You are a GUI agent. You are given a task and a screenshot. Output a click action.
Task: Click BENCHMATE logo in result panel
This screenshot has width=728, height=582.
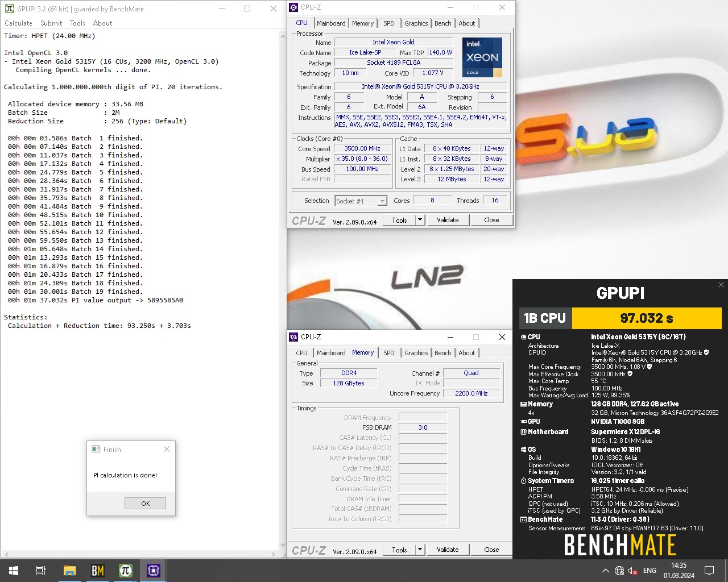(620, 546)
